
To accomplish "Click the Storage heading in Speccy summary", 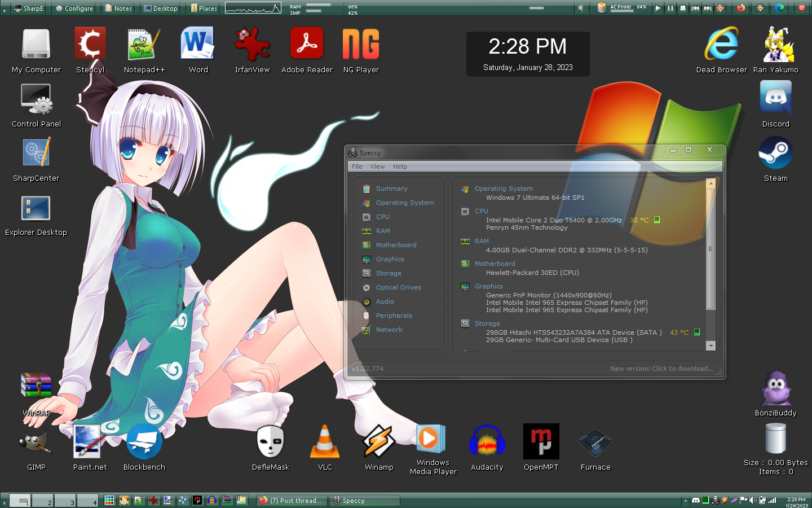I will (x=487, y=323).
